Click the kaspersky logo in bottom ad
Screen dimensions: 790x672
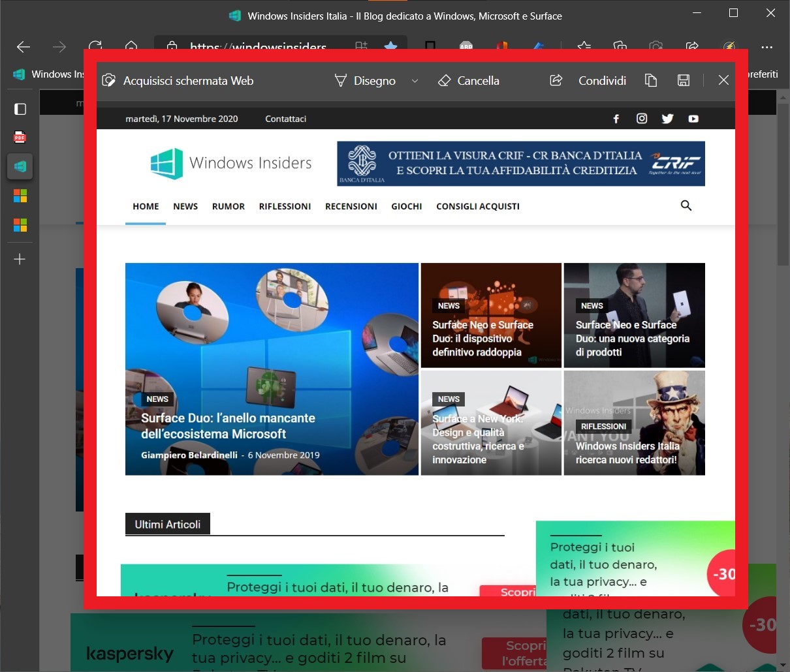pos(130,654)
